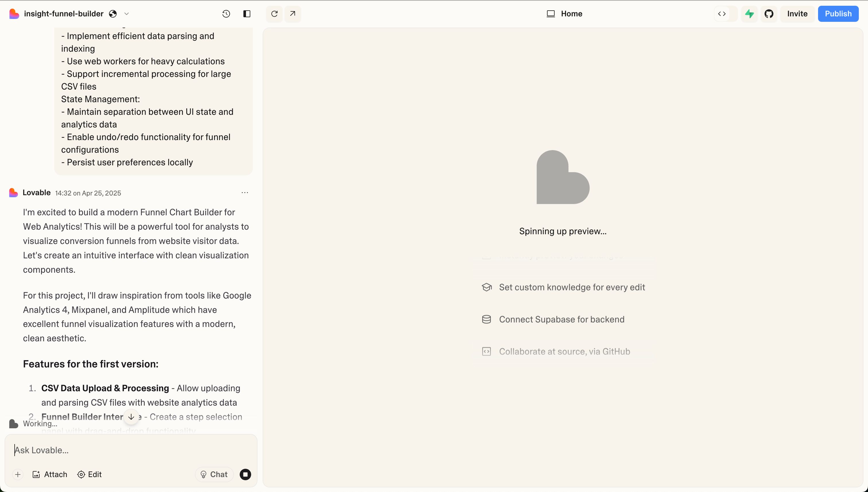Open message options three-dot menu
The width and height of the screenshot is (868, 492).
click(245, 193)
